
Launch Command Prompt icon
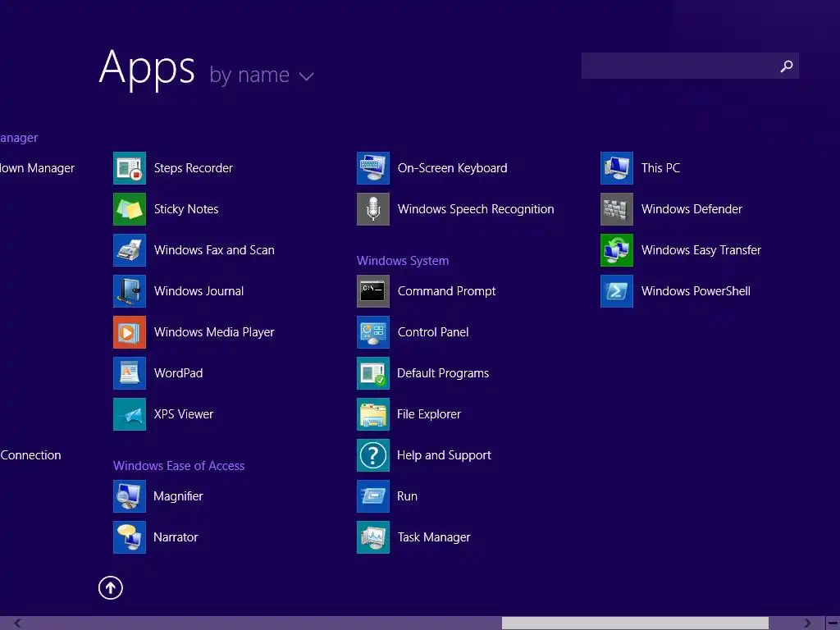tap(373, 291)
